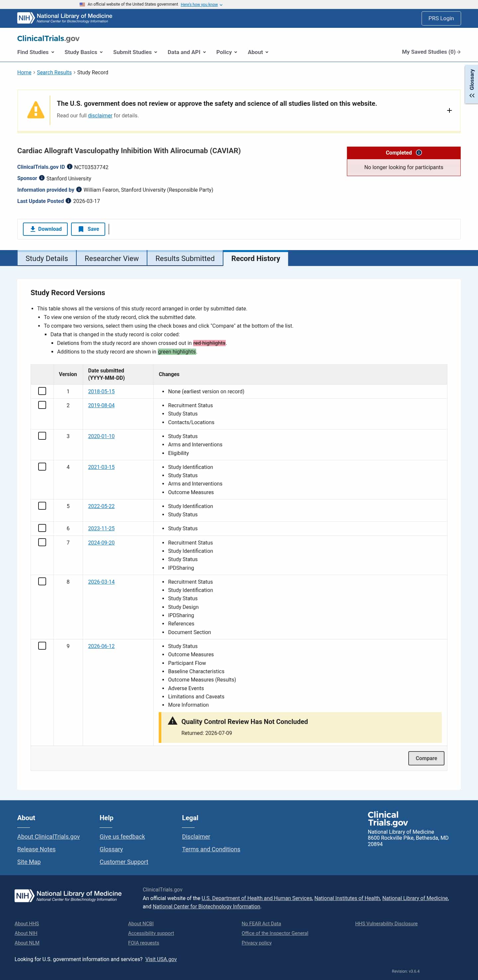Image resolution: width=478 pixels, height=980 pixels.
Task: Open the Data and API dropdown menu
Action: 187,52
